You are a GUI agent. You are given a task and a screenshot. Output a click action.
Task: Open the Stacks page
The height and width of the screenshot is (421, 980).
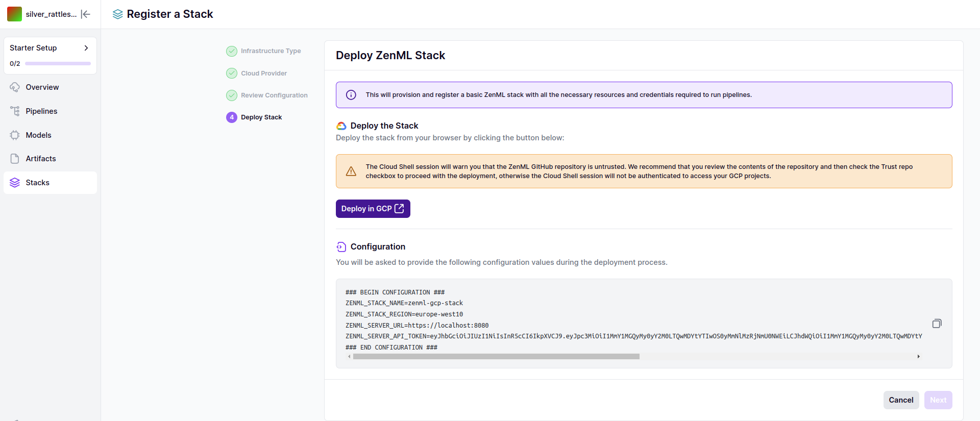tap(50, 183)
